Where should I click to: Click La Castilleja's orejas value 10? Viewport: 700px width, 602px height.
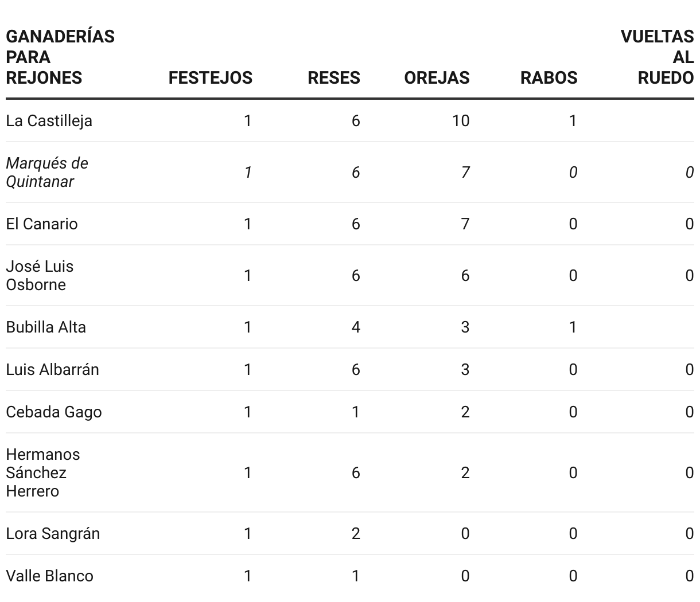pos(460,121)
